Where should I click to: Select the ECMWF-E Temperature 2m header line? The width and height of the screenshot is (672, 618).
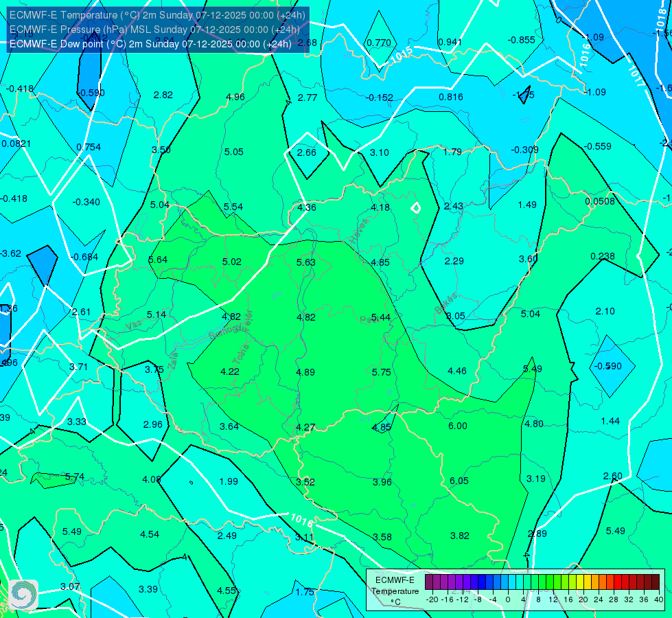click(x=157, y=15)
